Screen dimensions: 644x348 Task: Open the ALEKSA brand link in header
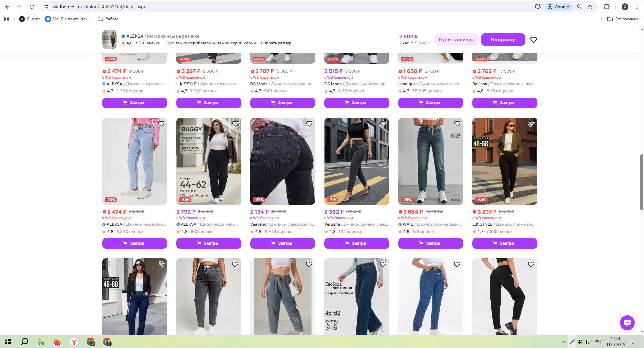(135, 36)
